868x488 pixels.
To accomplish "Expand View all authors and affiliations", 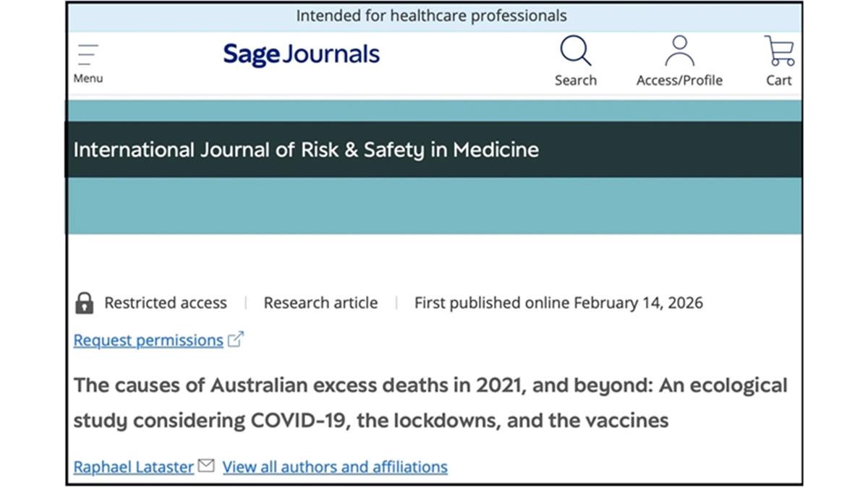I will tap(335, 467).
